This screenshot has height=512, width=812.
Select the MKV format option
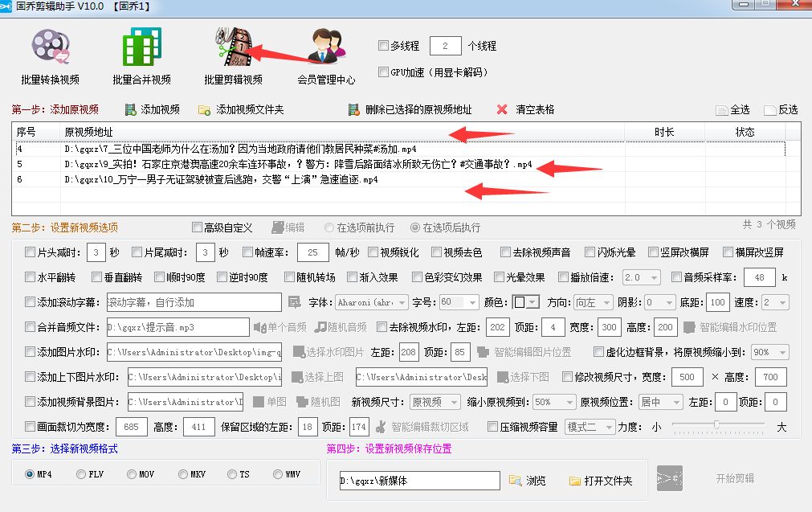coord(183,474)
